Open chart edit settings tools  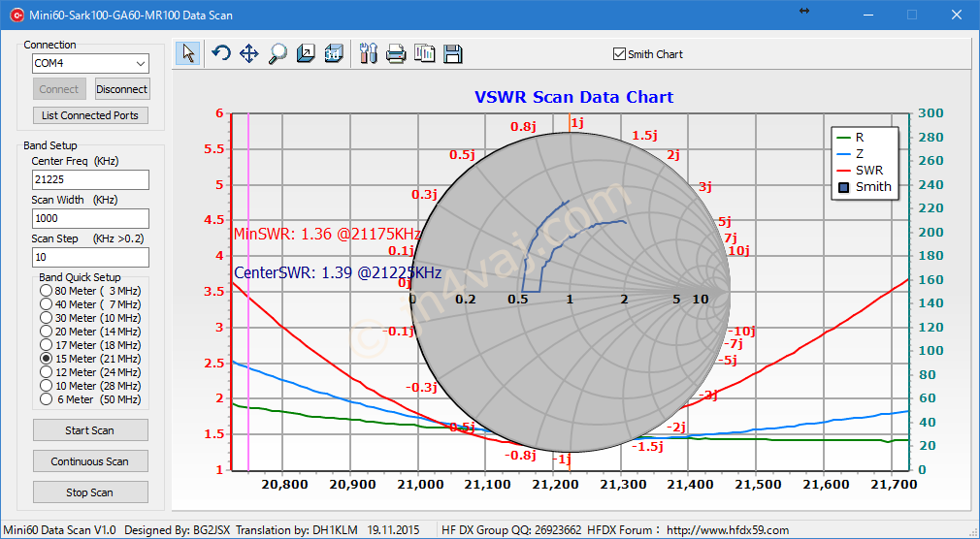369,53
